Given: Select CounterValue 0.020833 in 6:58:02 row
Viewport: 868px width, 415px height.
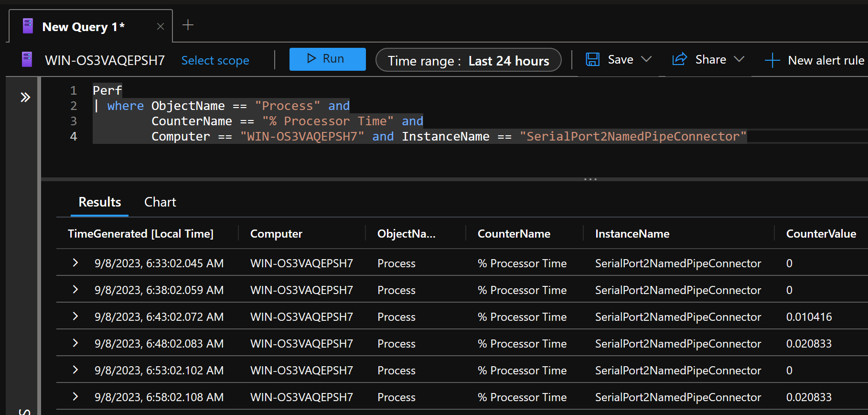Looking at the screenshot, I should pyautogui.click(x=809, y=397).
